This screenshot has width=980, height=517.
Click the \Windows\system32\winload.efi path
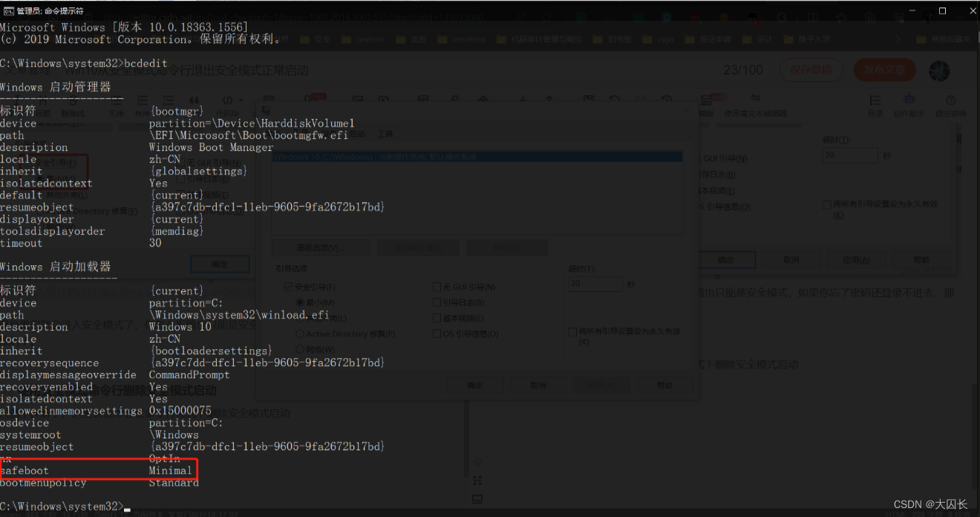239,315
